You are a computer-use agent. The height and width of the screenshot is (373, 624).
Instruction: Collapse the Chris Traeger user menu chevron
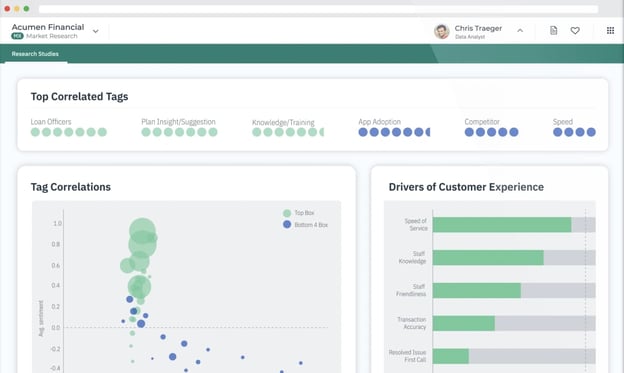pos(520,30)
